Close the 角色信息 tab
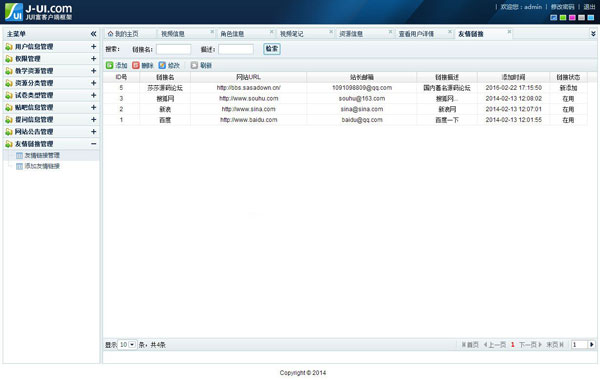This screenshot has width=600, height=380. point(271,32)
